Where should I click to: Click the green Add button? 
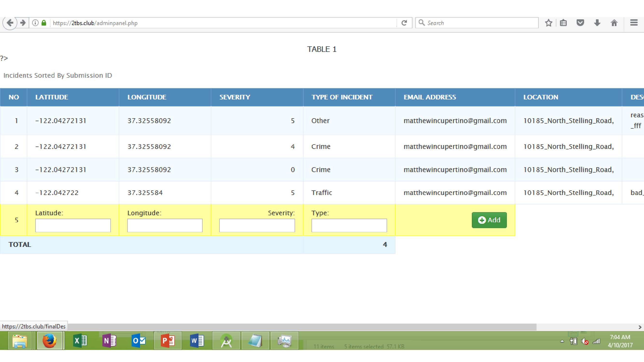(x=489, y=220)
